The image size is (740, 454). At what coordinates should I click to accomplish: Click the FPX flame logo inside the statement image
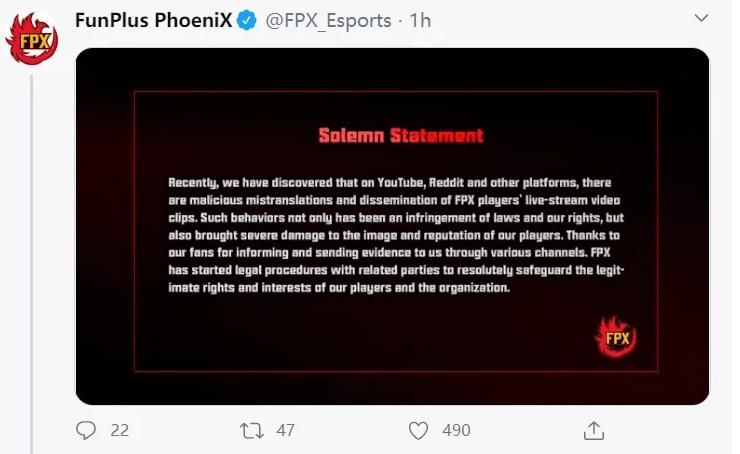615,337
